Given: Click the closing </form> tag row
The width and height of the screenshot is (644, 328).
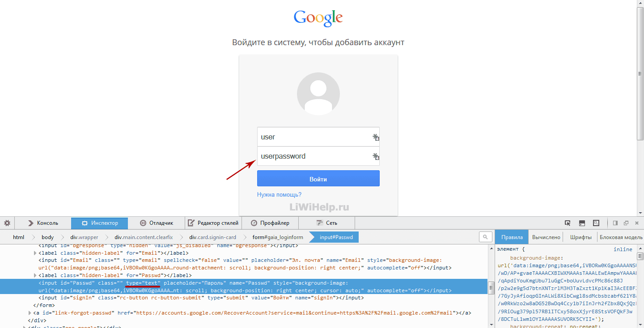Looking at the screenshot, I should (244, 305).
